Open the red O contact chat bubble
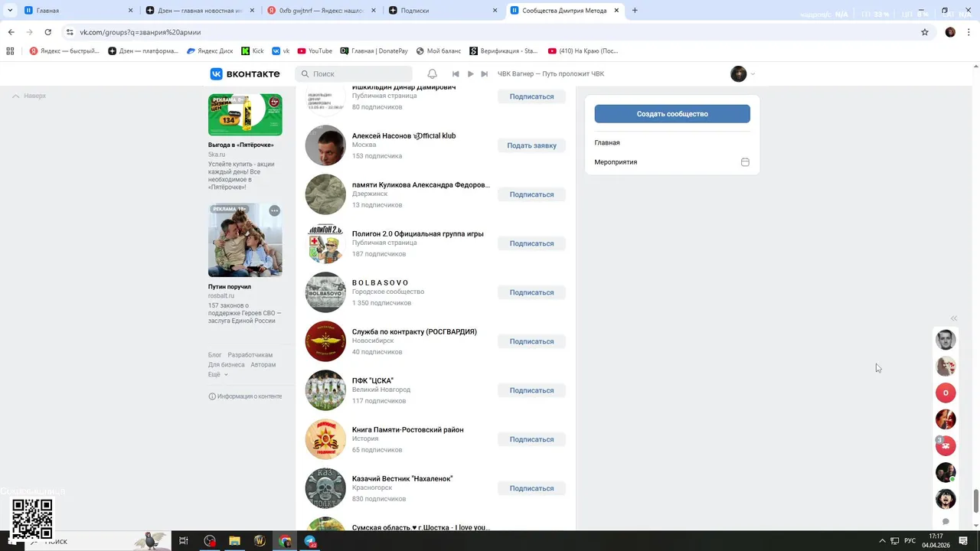Viewport: 980px width, 551px height. click(x=946, y=393)
